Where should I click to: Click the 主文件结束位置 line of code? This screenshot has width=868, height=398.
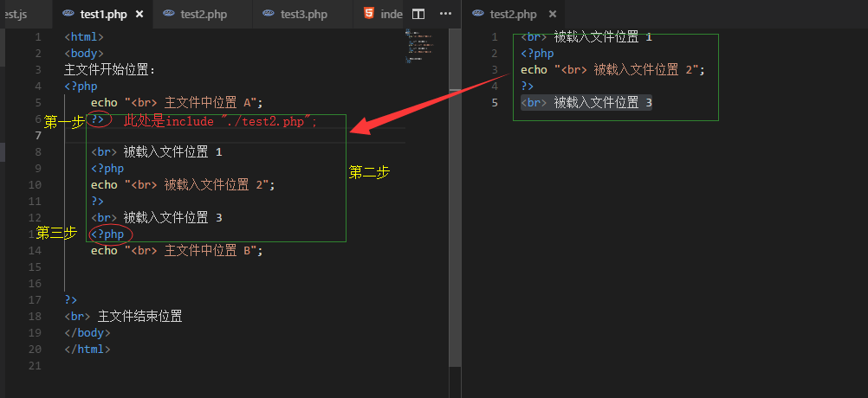(x=130, y=317)
